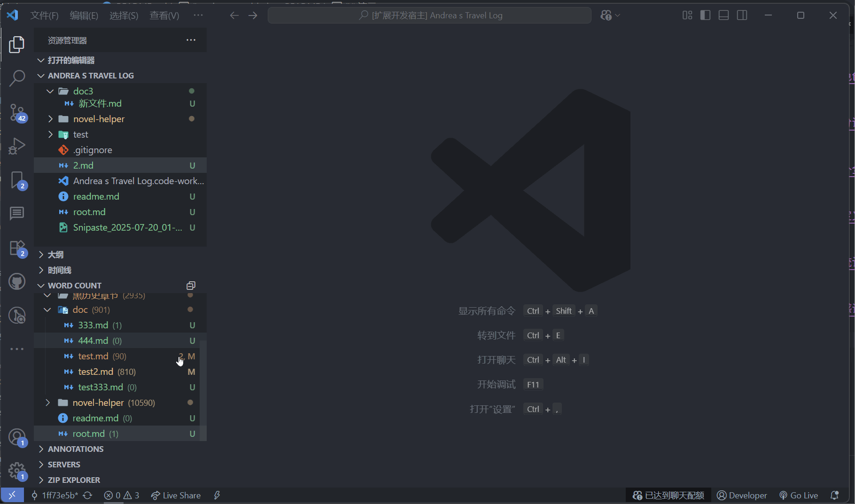Show additional views ellipsis in activity bar
Image resolution: width=855 pixels, height=504 pixels.
tap(17, 349)
